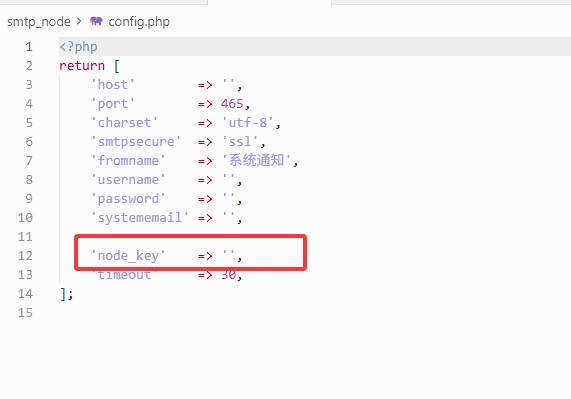Click the 'ssl' string value
The height and width of the screenshot is (399, 571).
tap(240, 142)
